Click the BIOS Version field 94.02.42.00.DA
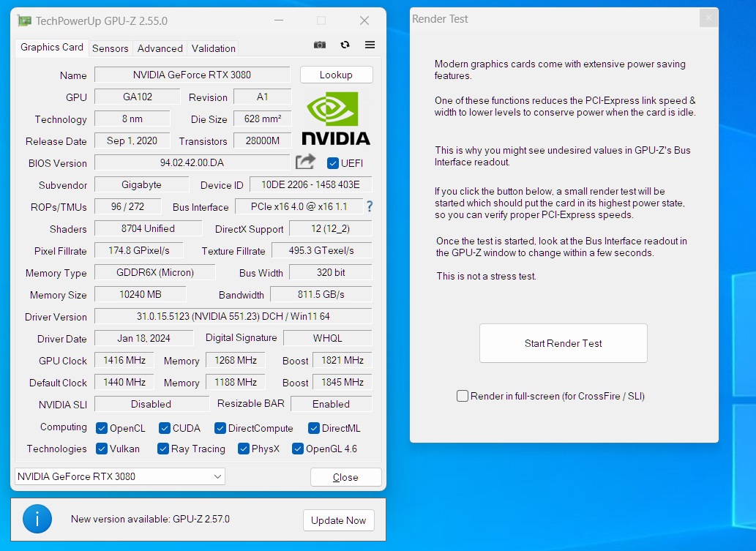 tap(192, 162)
